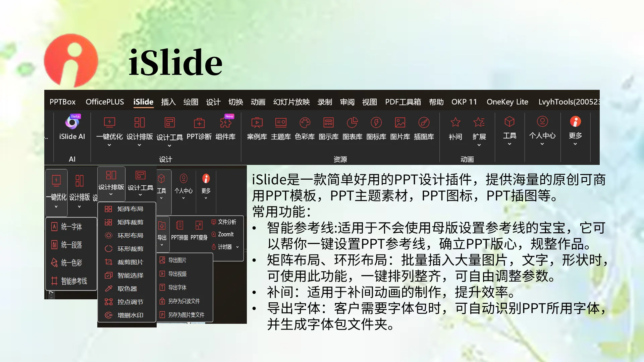Click the iSlide AI icon

(x=72, y=123)
